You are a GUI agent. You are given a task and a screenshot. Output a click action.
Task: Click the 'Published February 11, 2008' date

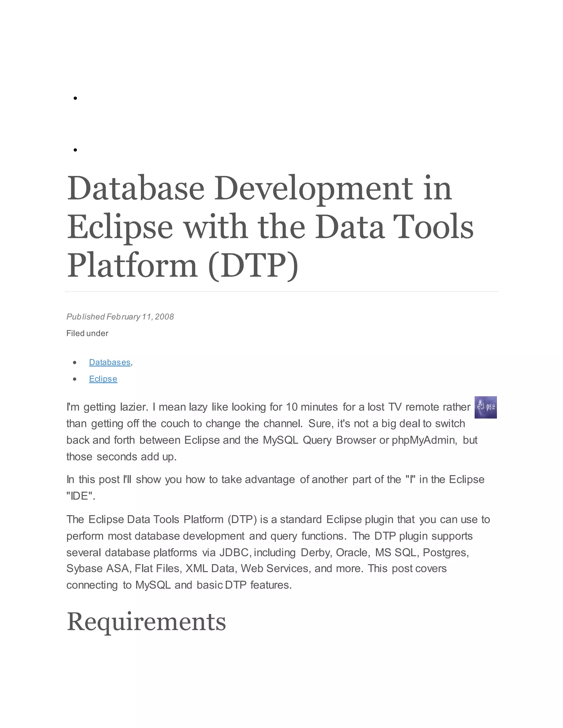click(120, 317)
